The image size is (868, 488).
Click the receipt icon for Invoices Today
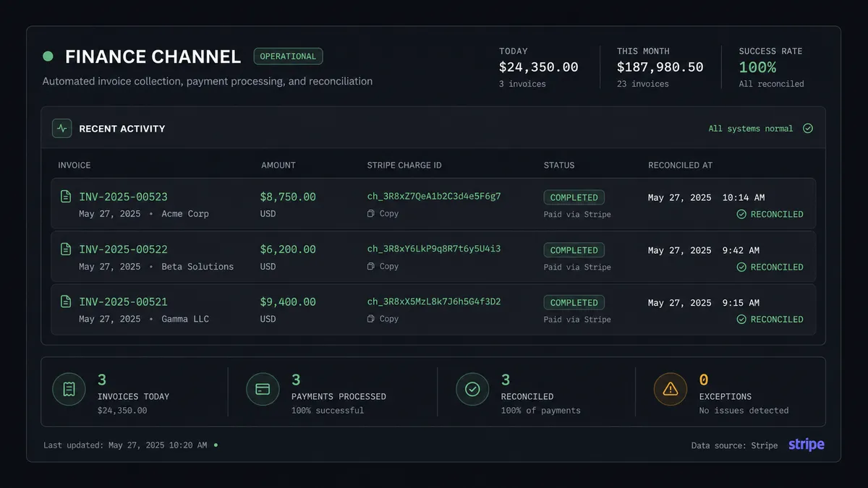(69, 390)
